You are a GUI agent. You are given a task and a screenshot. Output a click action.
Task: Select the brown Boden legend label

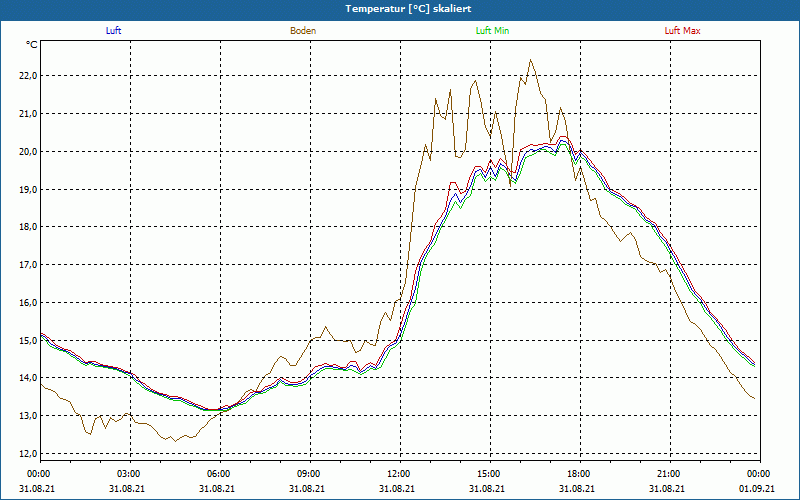[303, 31]
